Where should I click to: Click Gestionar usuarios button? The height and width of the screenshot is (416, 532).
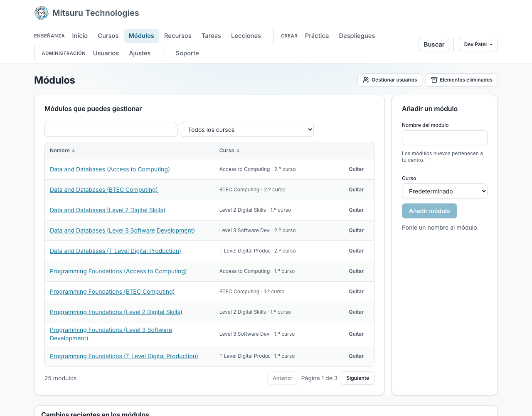390,80
